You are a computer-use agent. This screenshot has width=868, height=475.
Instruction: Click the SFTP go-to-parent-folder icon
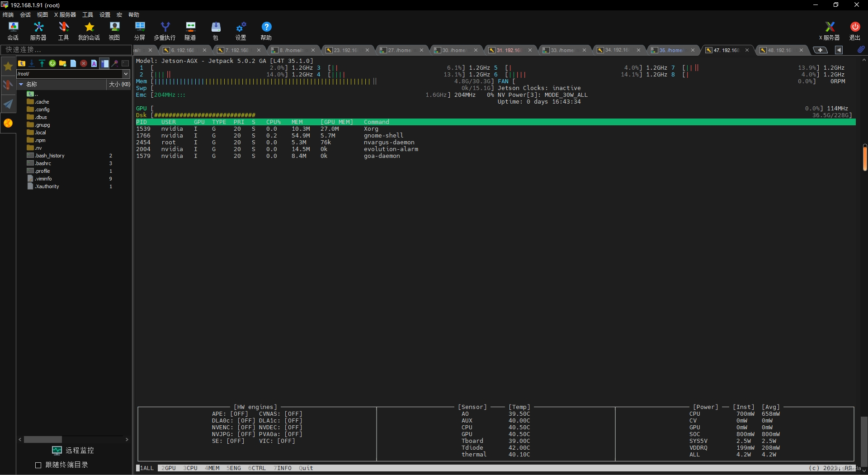point(22,63)
